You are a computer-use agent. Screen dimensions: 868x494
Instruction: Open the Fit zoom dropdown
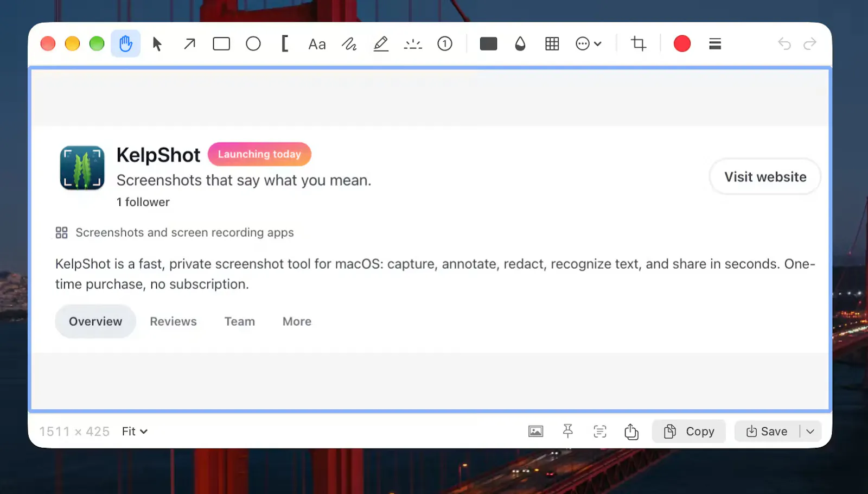(x=135, y=431)
